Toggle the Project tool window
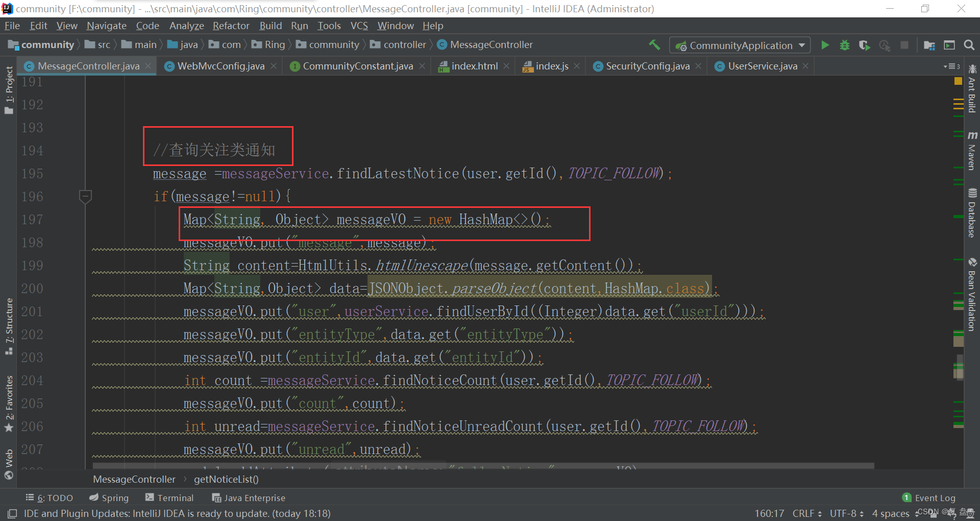The image size is (980, 521). pyautogui.click(x=9, y=90)
